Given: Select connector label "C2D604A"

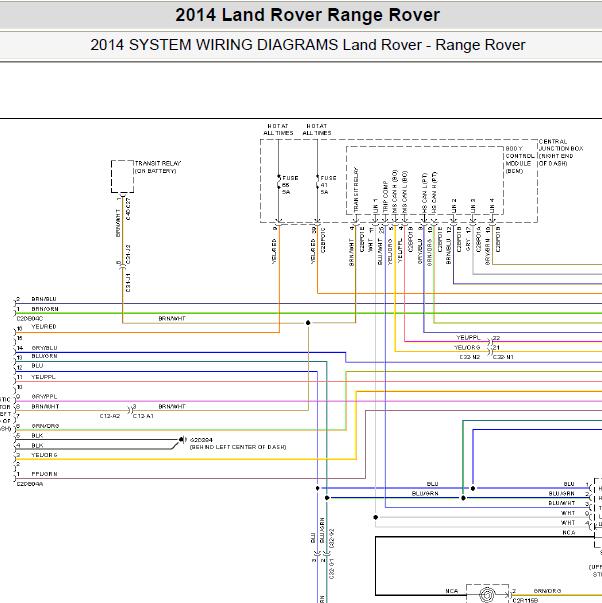Looking at the screenshot, I should tap(30, 484).
